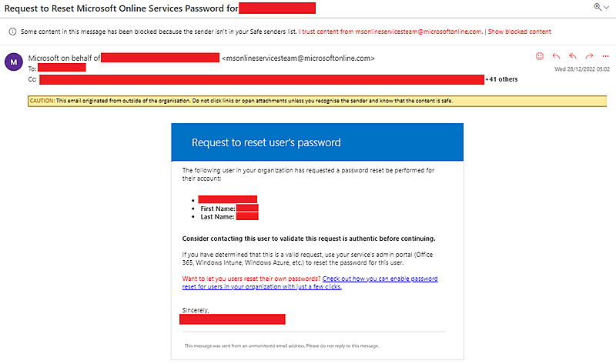The image size is (616, 364).
Task: Trust content from msonlineservicesteam@microsoftonline.com
Action: (390, 32)
